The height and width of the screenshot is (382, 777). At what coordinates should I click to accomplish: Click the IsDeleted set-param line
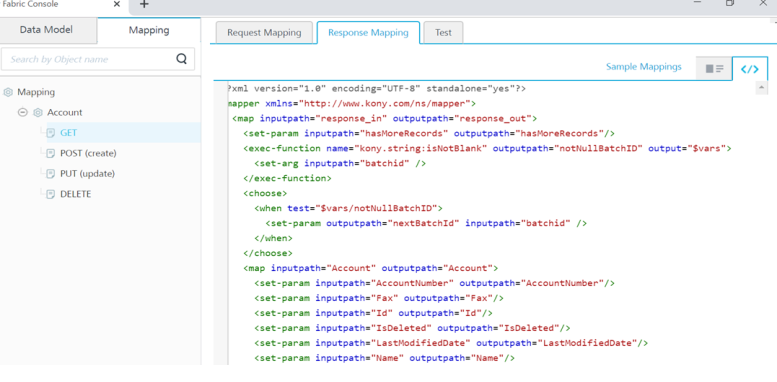(412, 328)
